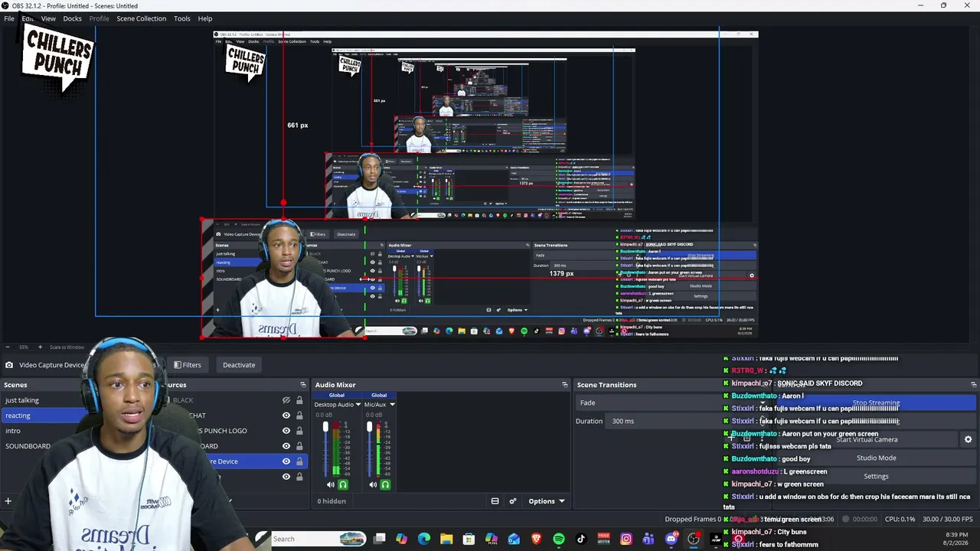Adjust the Mic/Aux volume fader
This screenshot has height=551, width=980.
(369, 427)
